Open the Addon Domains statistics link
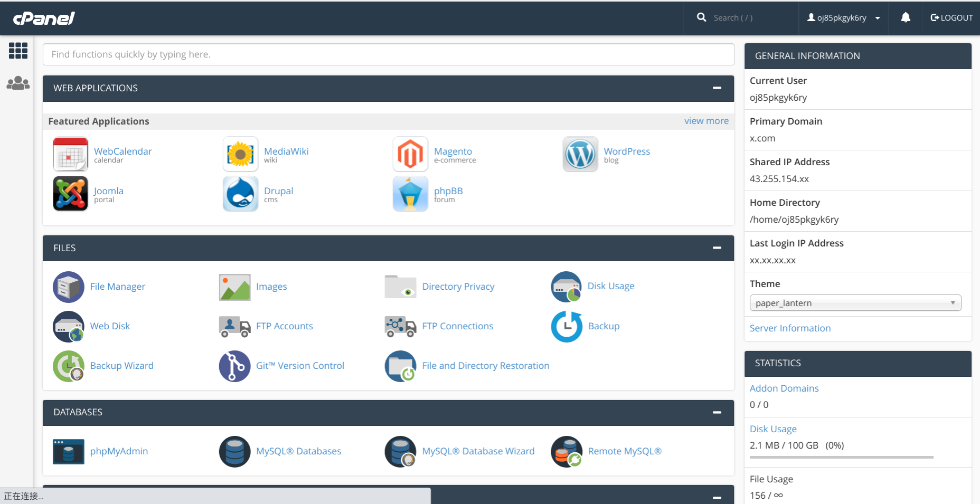The height and width of the screenshot is (504, 980). coord(784,388)
